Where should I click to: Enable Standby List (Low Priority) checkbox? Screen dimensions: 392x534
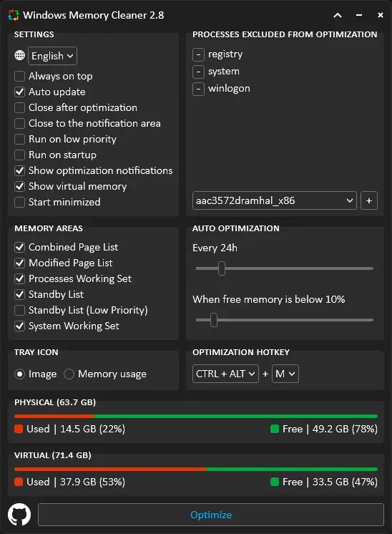pos(20,310)
